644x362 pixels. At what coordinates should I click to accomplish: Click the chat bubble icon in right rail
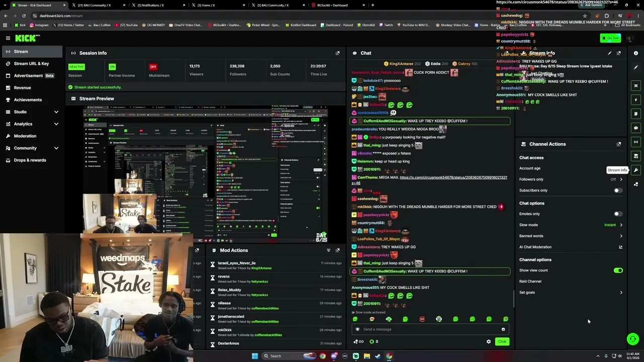point(636,128)
